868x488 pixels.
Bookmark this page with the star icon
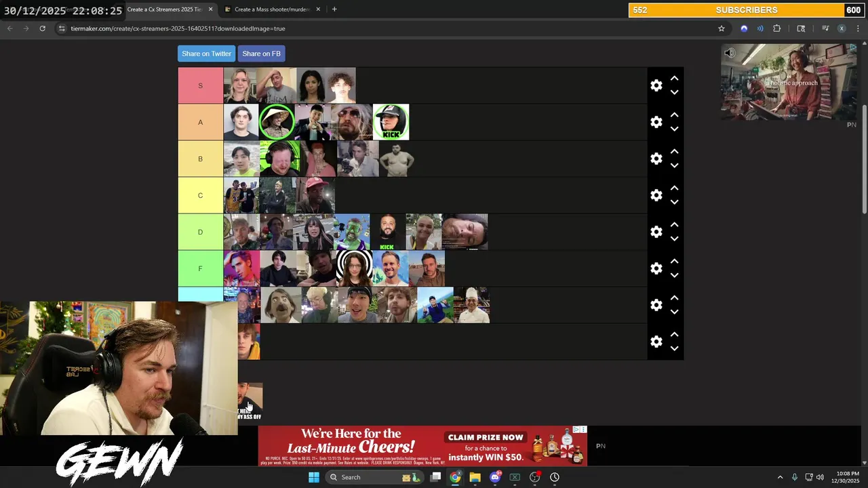coord(722,28)
